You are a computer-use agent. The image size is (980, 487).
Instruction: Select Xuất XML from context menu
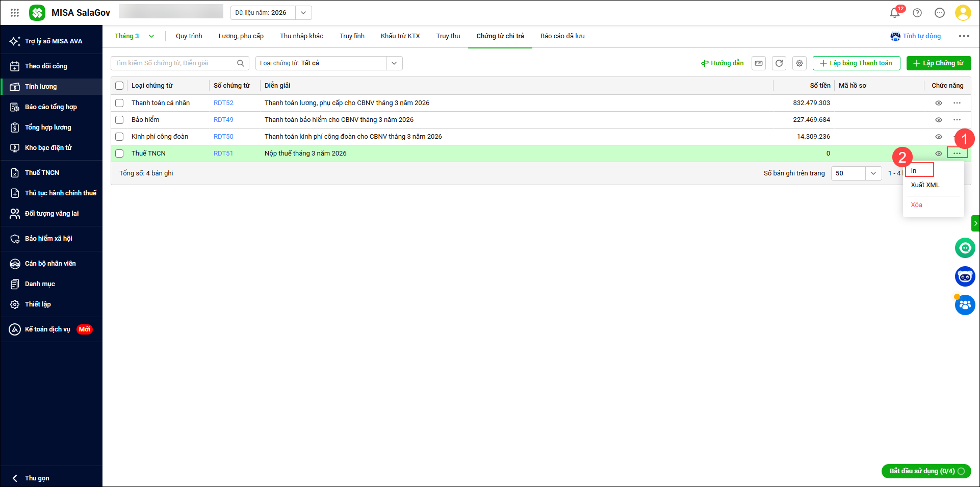pos(925,185)
